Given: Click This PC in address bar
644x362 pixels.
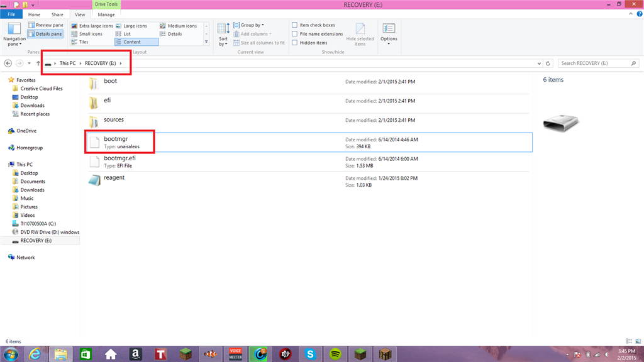Looking at the screenshot, I should [x=67, y=63].
